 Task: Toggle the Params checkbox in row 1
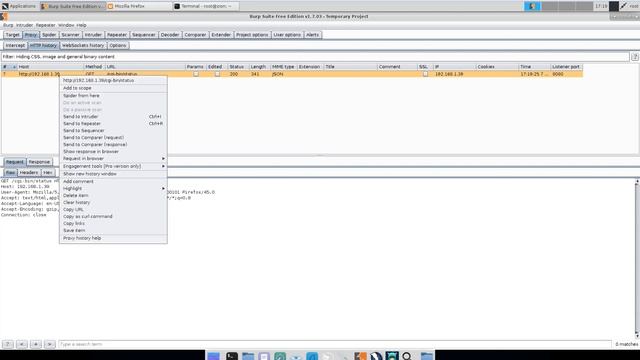pyautogui.click(x=196, y=74)
